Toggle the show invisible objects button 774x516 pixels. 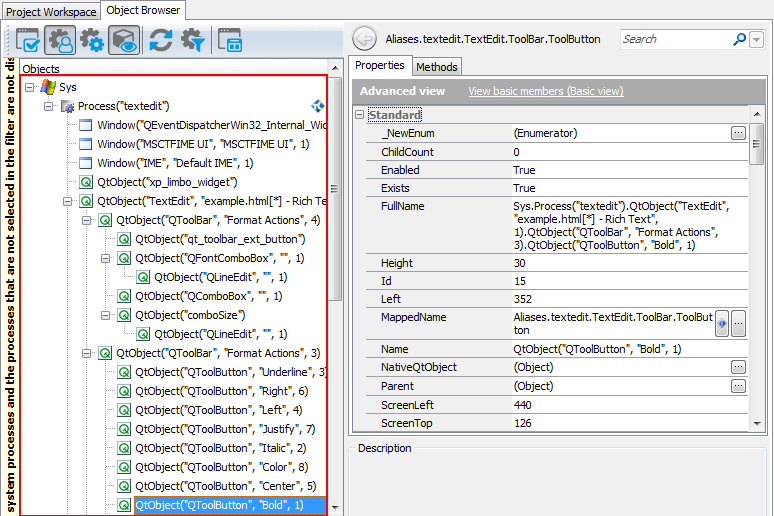[x=124, y=40]
